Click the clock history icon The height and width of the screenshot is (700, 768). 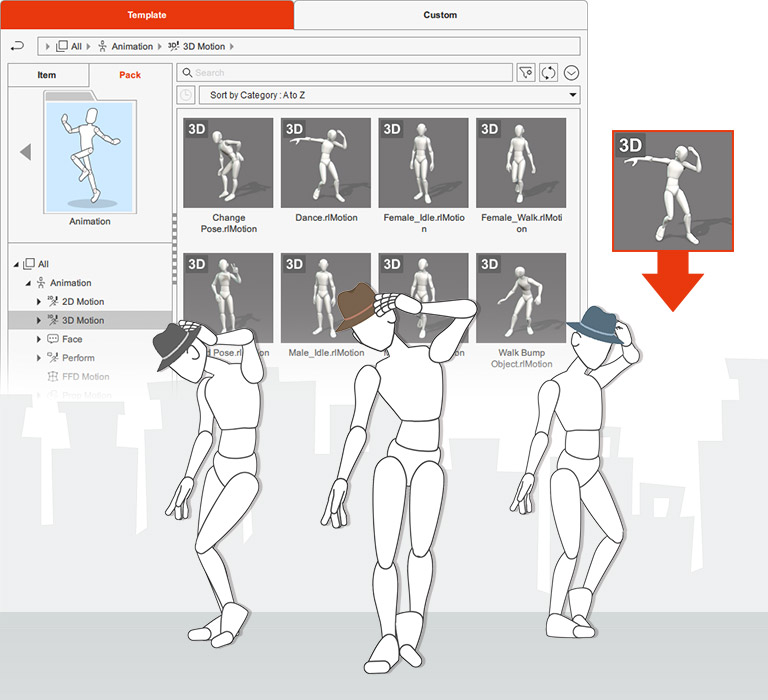tap(186, 95)
